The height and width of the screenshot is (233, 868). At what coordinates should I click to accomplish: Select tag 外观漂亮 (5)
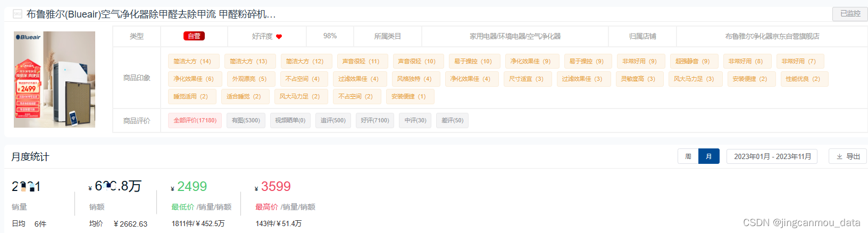[250, 79]
